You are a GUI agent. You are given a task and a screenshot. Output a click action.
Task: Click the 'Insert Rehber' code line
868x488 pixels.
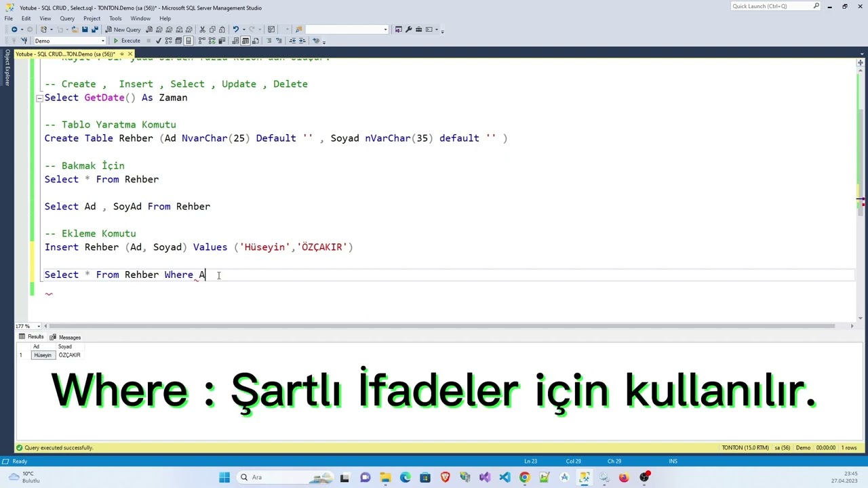(x=199, y=247)
